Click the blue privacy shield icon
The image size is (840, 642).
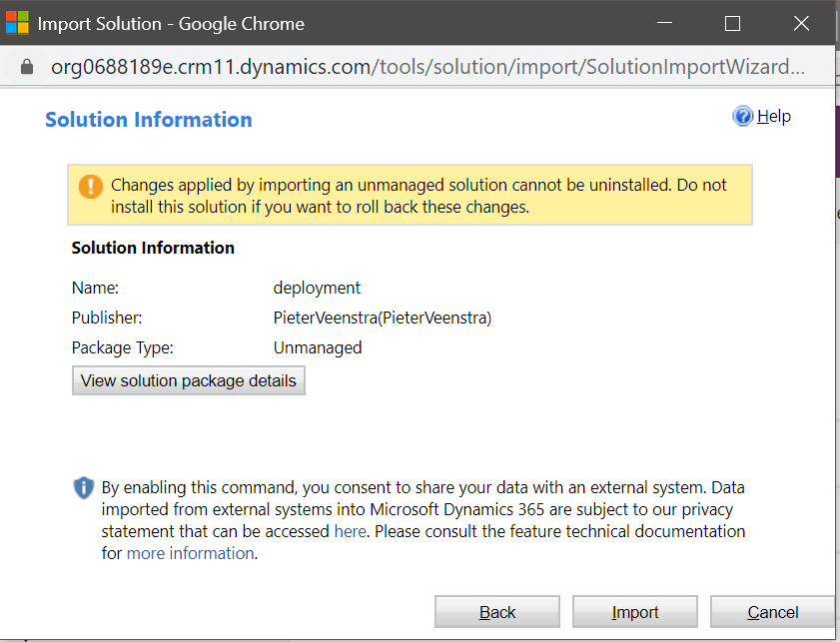pyautogui.click(x=84, y=488)
